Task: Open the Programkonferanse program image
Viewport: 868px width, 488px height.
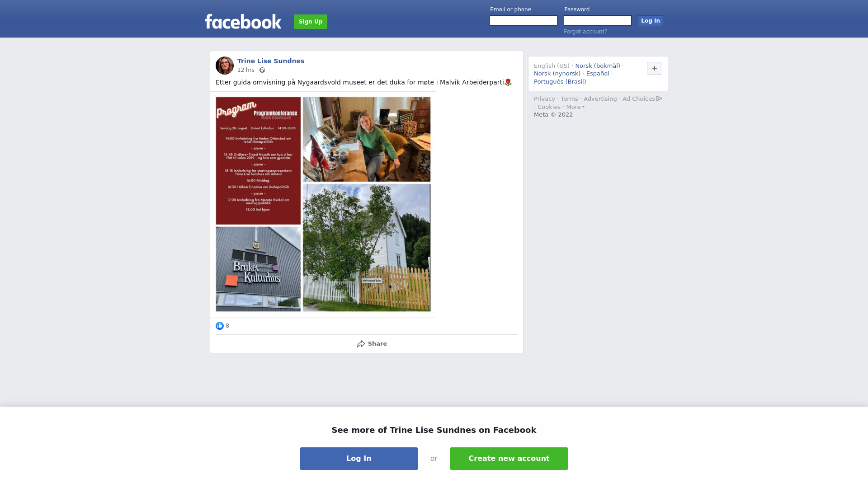Action: coord(258,160)
